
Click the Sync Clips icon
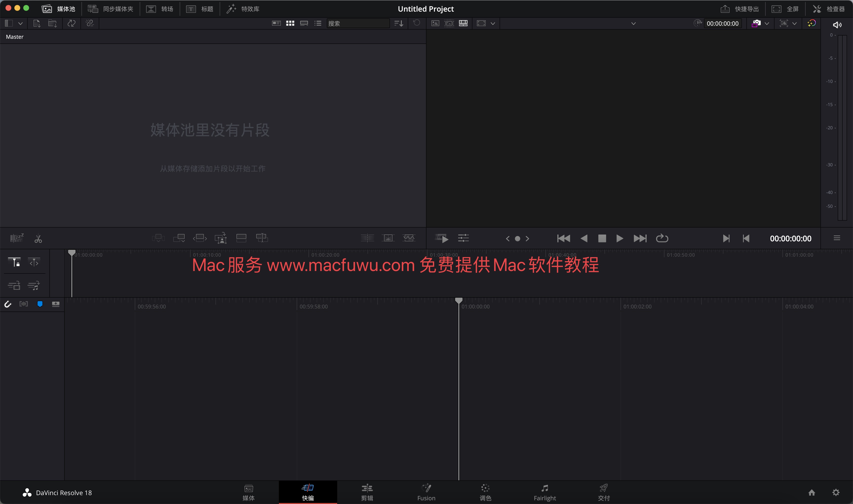click(71, 23)
